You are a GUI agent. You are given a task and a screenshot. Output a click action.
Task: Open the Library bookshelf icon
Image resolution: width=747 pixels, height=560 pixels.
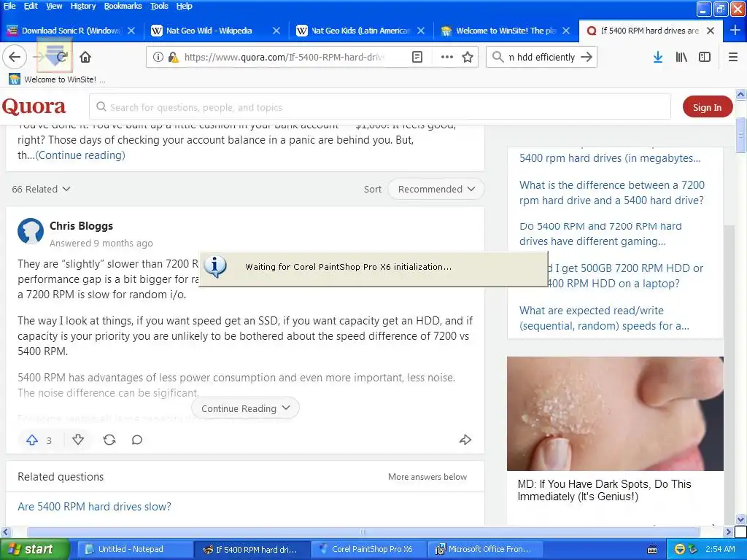(681, 57)
